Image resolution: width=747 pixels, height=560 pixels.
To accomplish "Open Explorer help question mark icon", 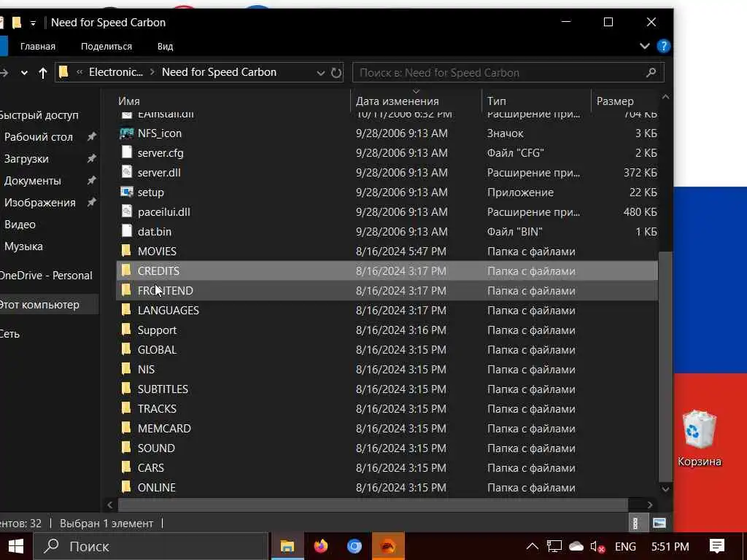I will (663, 46).
